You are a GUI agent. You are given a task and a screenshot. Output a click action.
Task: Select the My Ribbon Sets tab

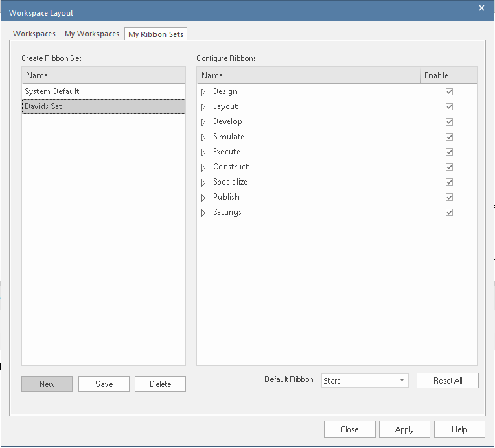[x=156, y=34]
